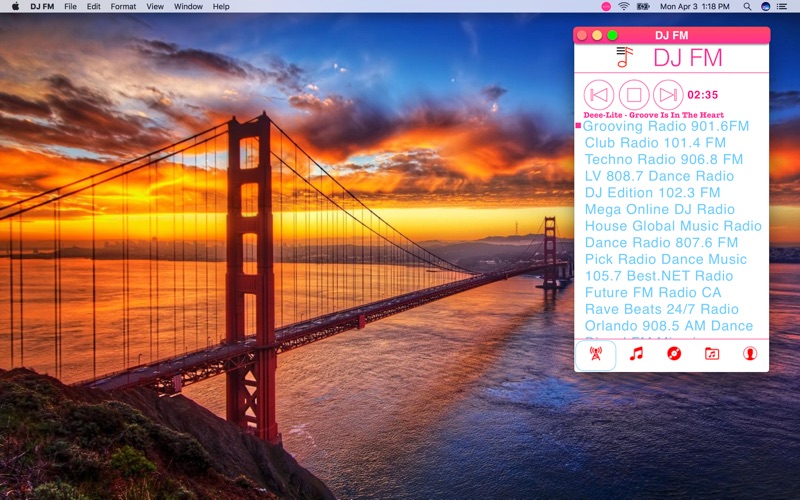Check the battery status icon
800x500 pixels.
(x=643, y=7)
